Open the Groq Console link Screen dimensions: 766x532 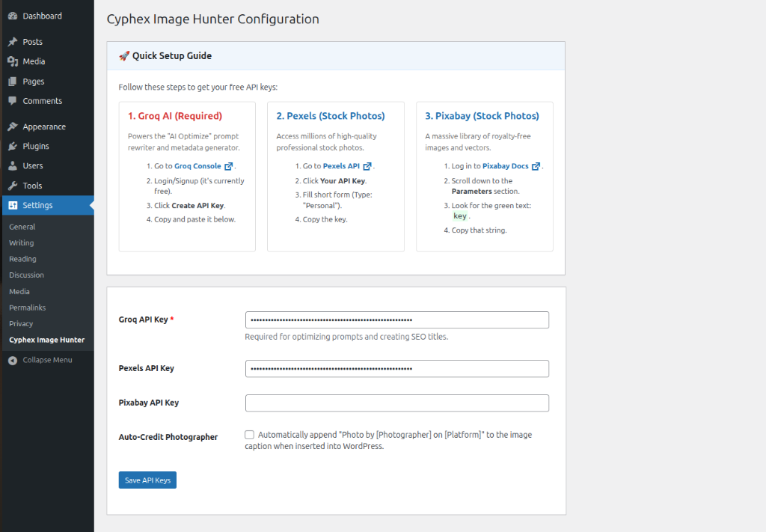coord(197,166)
